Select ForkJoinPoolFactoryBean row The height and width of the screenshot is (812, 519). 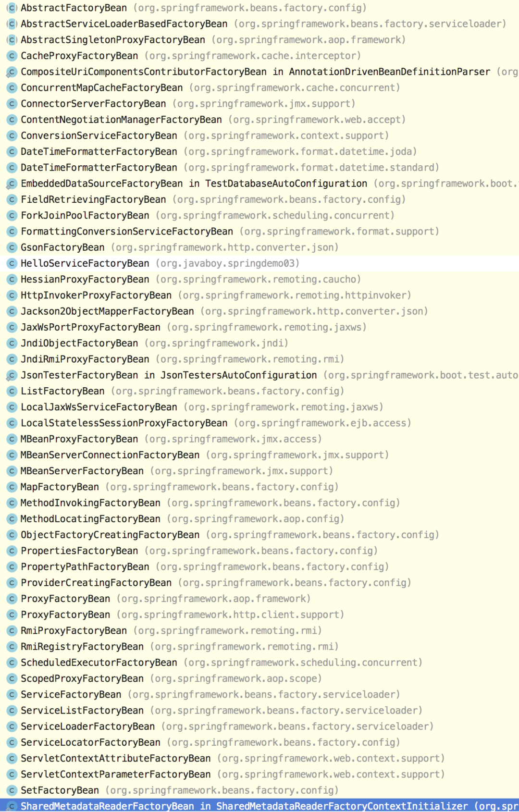(259, 215)
